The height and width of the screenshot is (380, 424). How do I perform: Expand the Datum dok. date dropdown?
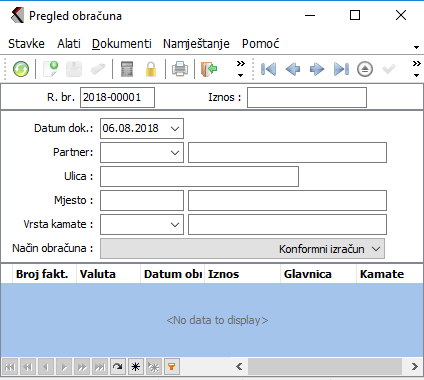pos(175,129)
